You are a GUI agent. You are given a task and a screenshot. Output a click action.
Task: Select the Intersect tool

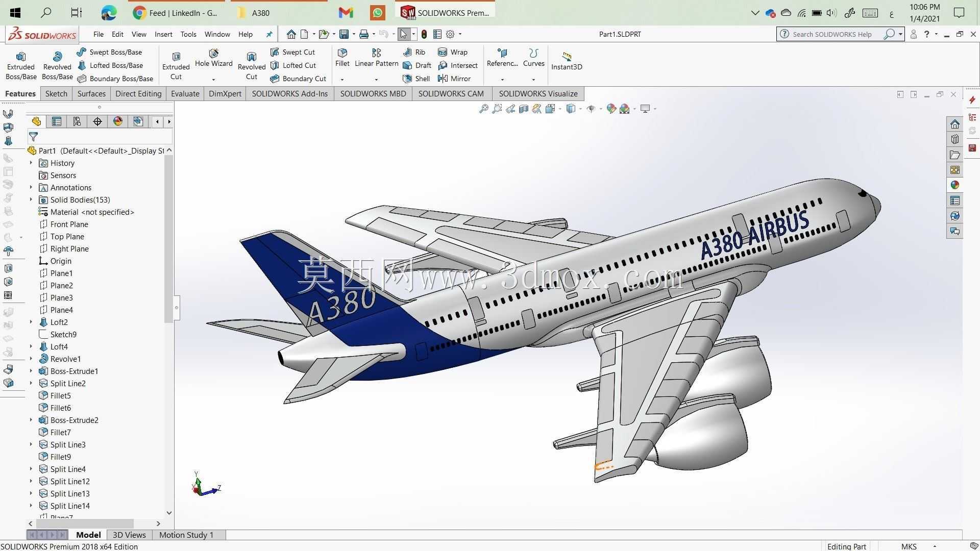point(458,65)
